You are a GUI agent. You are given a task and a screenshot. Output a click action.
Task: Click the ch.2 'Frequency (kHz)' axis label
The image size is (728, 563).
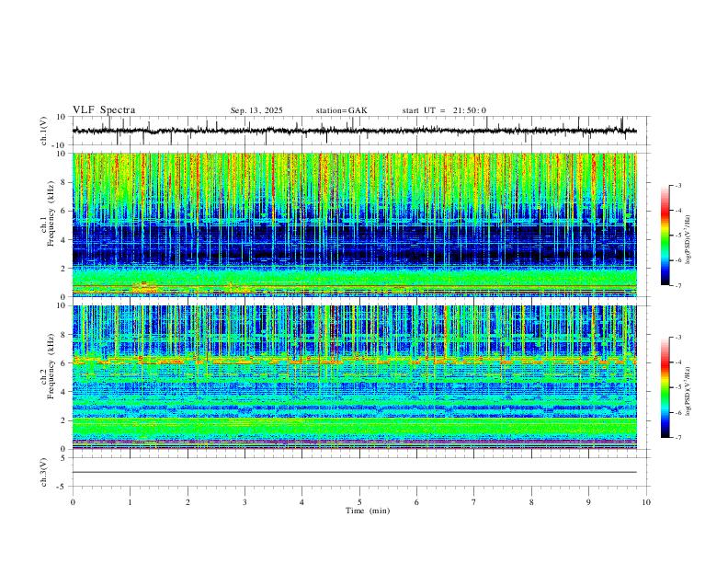(x=51, y=365)
